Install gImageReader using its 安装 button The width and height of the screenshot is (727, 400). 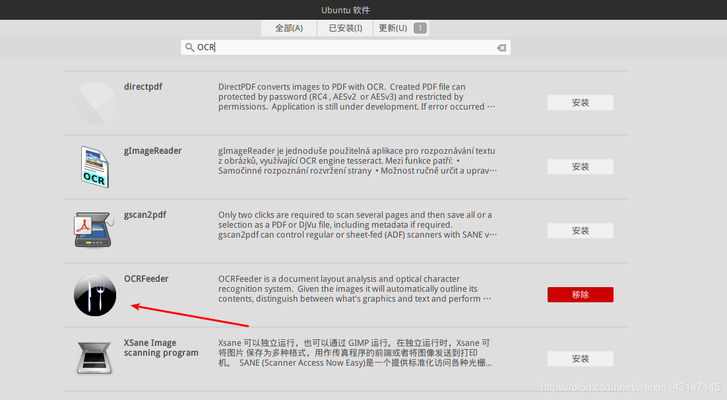(x=580, y=167)
